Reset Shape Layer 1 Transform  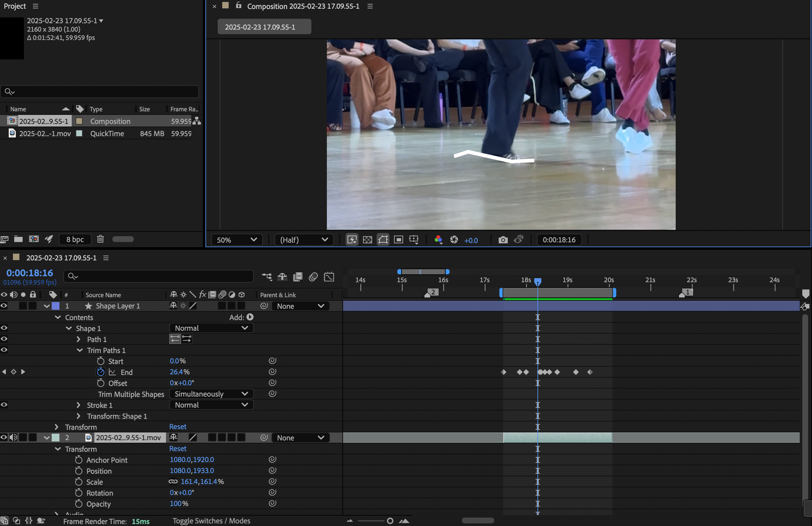(x=178, y=427)
